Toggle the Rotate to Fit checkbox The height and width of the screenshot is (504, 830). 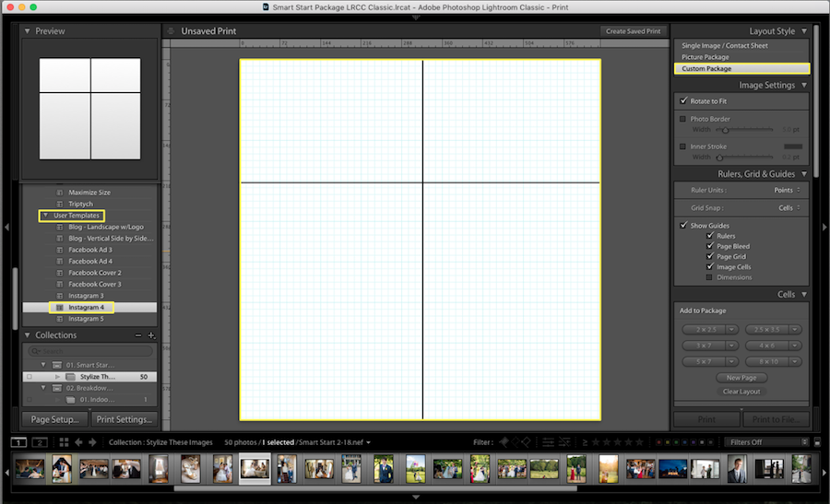pyautogui.click(x=683, y=101)
